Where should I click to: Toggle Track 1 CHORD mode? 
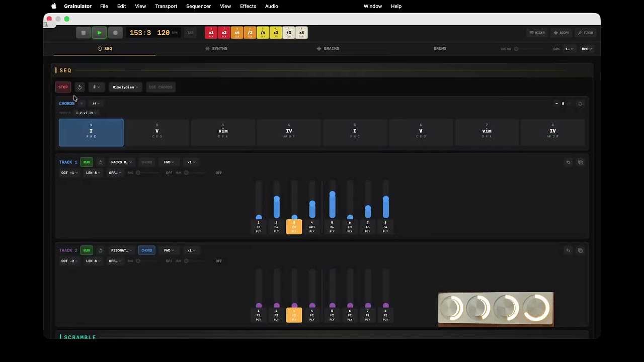coord(146,162)
